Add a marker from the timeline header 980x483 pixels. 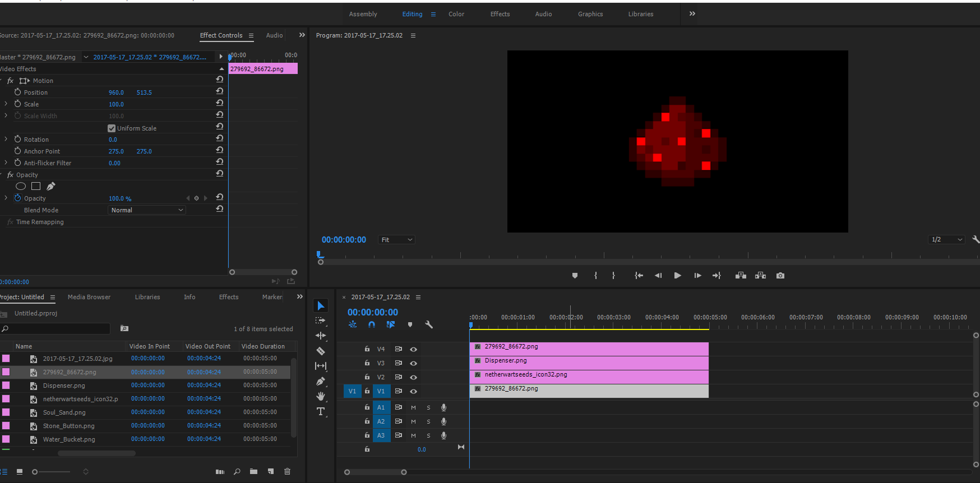tap(410, 324)
